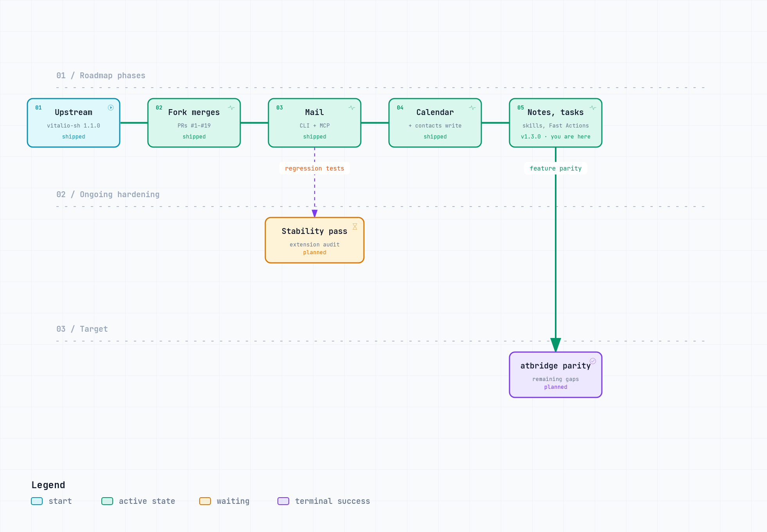Click the vitalio-sh 1.1.0 subtitle
The width and height of the screenshot is (767, 532).
[x=74, y=126]
